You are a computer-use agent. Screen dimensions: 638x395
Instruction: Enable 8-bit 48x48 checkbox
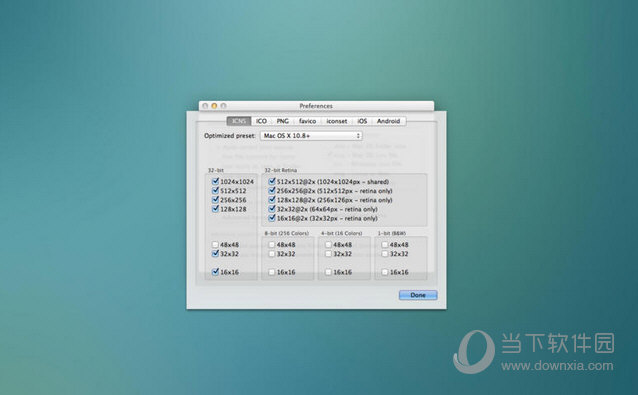pos(272,244)
